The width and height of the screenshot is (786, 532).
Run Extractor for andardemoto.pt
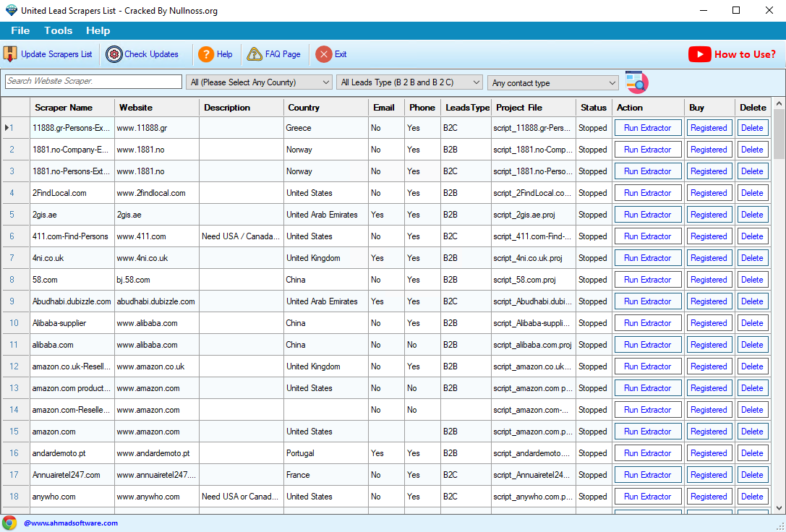[648, 453]
